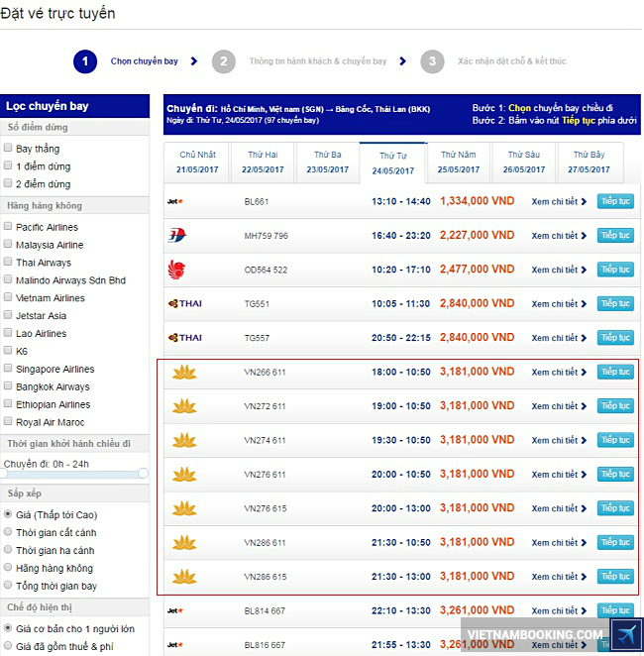Click the Jetstar logo for flight BL814 667
The height and width of the screenshot is (656, 644).
click(174, 610)
